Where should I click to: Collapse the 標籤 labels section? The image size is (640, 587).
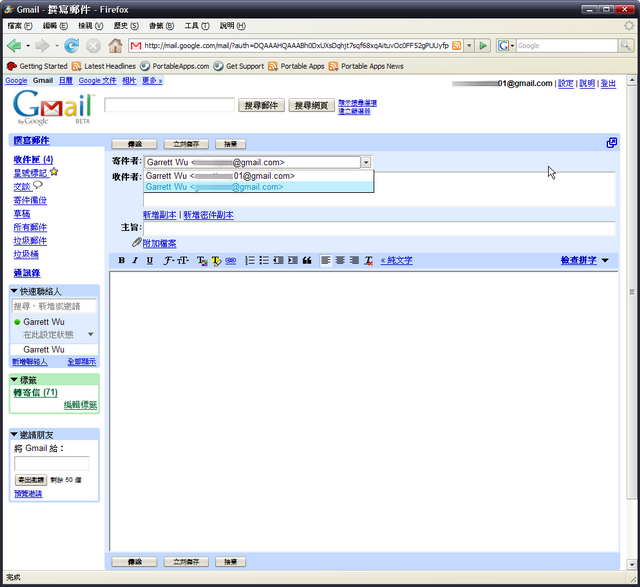point(14,380)
